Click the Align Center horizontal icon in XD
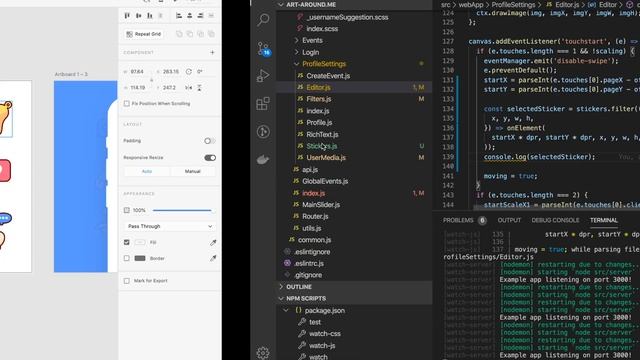 coord(189,16)
